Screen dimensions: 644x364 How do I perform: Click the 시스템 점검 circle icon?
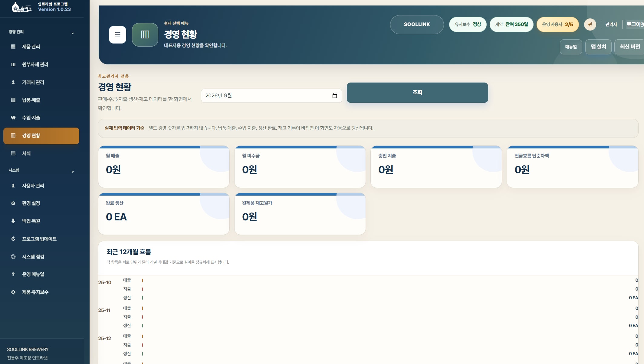click(x=13, y=257)
